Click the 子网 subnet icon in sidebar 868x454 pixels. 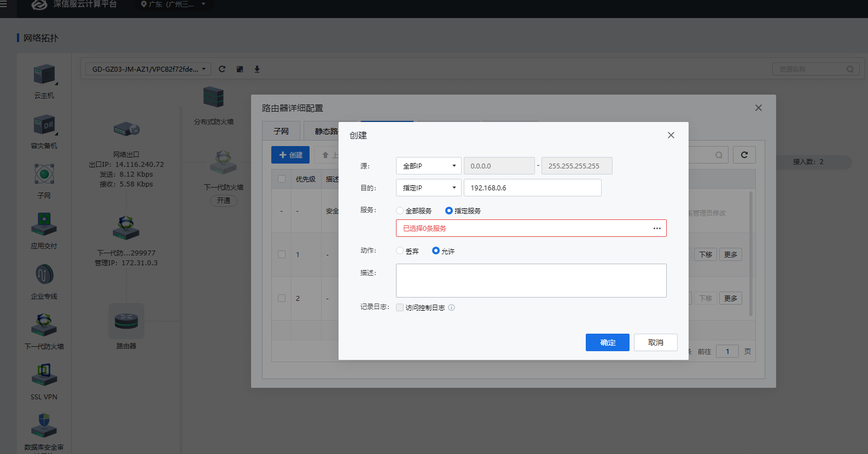(44, 174)
